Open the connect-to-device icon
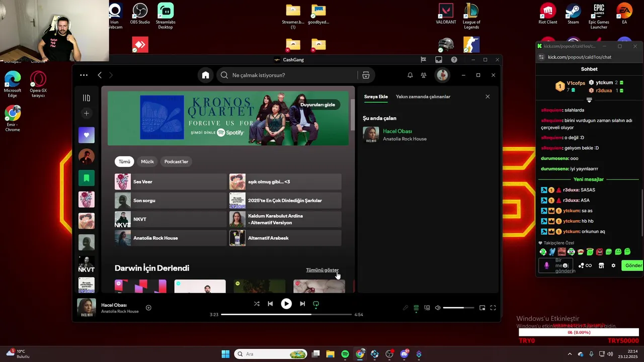This screenshot has height=362, width=644. click(x=427, y=308)
